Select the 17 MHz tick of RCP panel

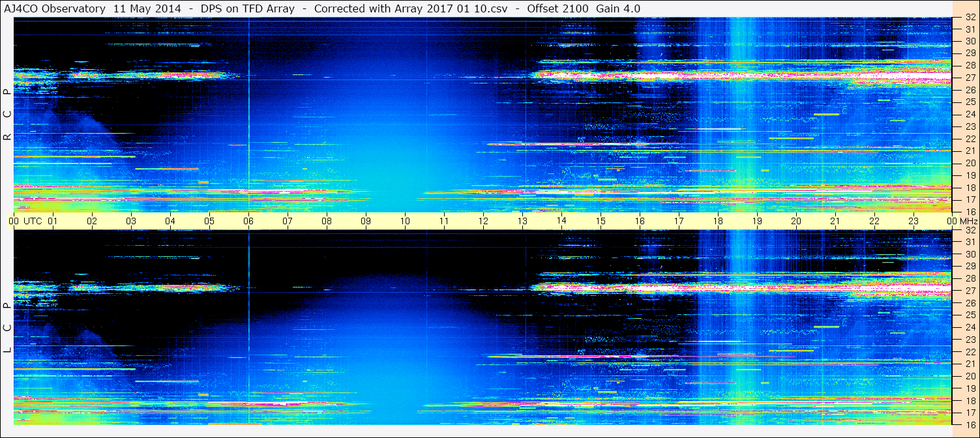(970, 199)
